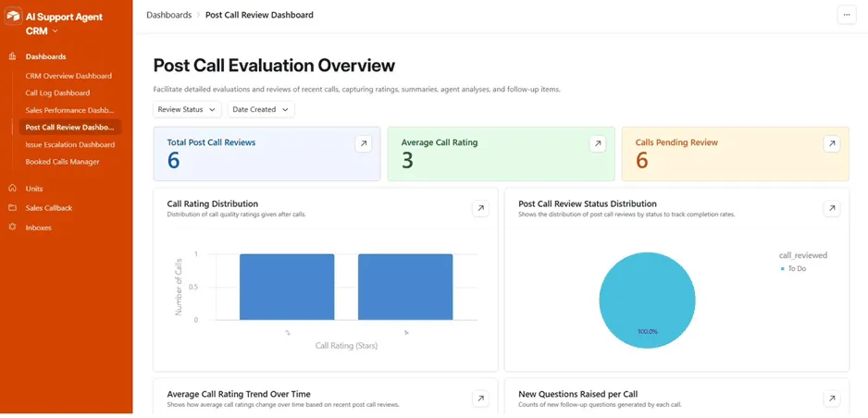Screen dimensions: 868x418
Task: Click Dashboards breadcrumb link
Action: point(168,15)
